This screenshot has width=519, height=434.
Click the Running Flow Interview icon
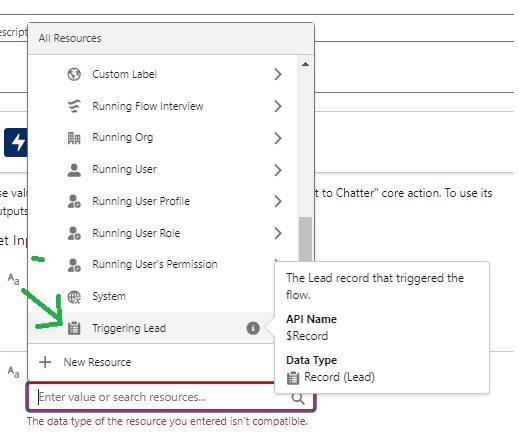coord(74,106)
